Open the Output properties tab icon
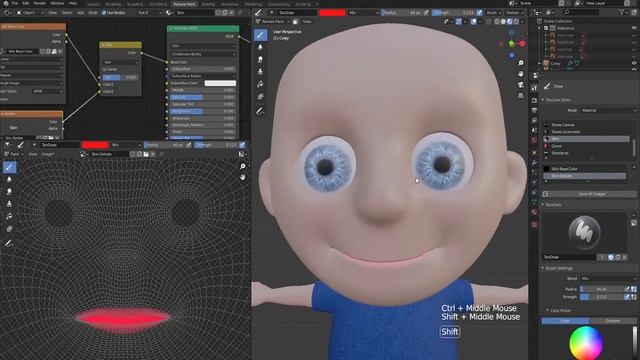Screen dimensions: 640x360 534,110
